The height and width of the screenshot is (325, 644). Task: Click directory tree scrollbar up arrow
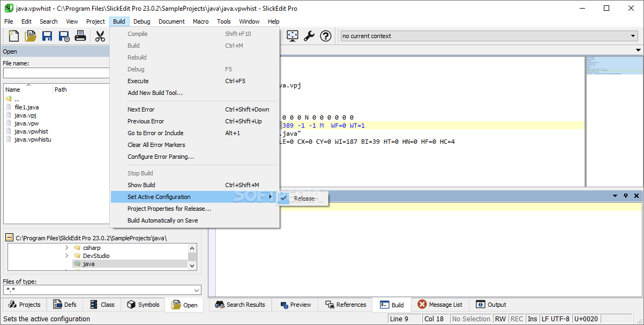192,247
